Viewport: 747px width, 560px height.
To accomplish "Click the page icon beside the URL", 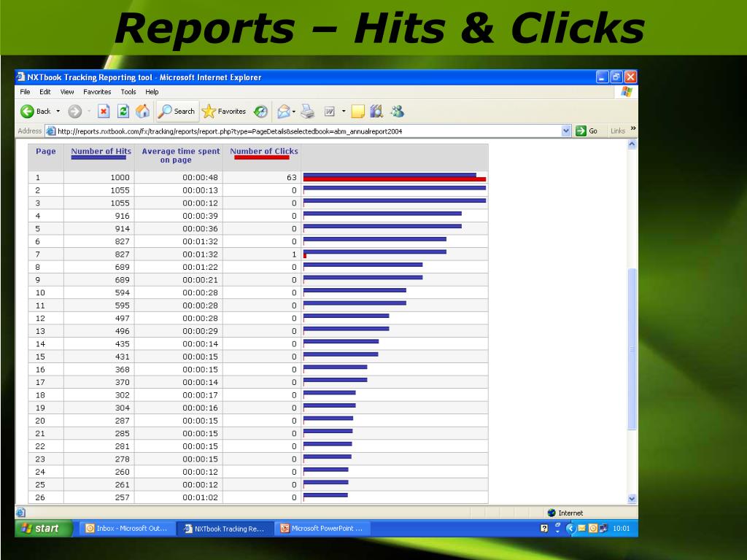I will (51, 131).
